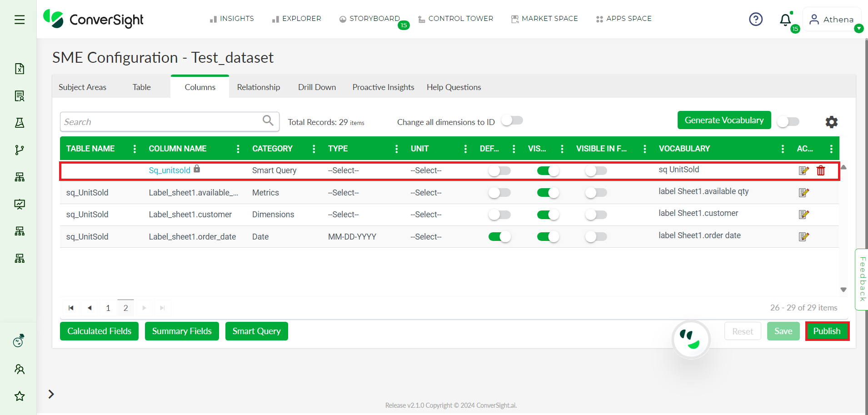This screenshot has width=868, height=415.
Task: Click the table scroll down arrow
Action: [x=843, y=290]
